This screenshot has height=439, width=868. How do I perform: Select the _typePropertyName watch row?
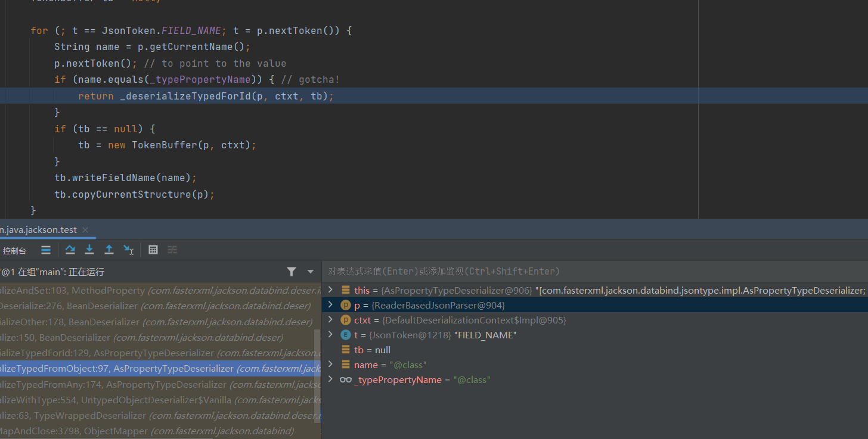pos(595,379)
